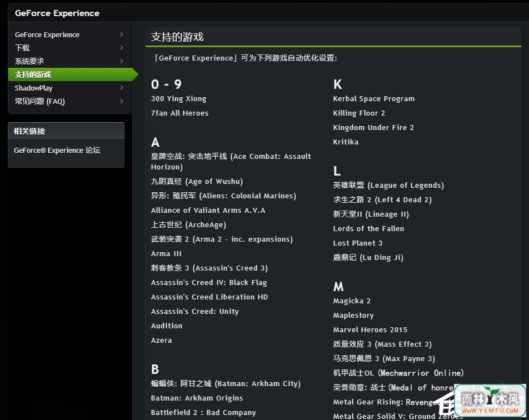This screenshot has height=420, width=529.
Task: Click the arrow beside 系统要求
Action: coord(122,61)
